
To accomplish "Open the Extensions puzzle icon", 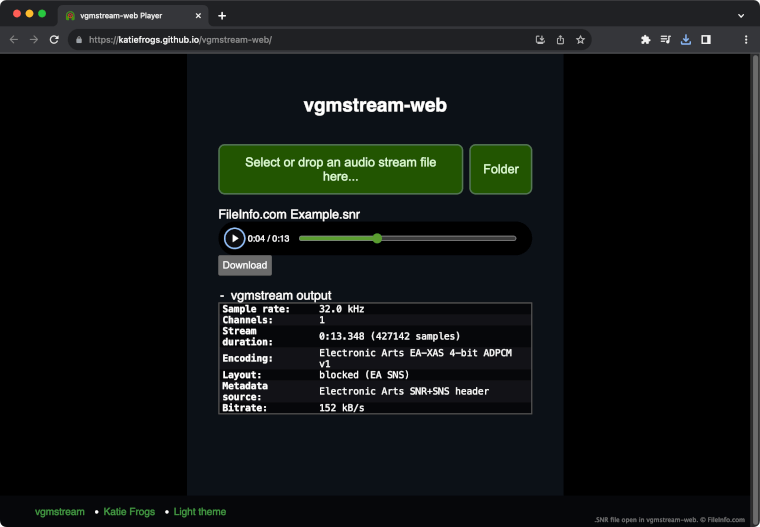I will point(645,40).
